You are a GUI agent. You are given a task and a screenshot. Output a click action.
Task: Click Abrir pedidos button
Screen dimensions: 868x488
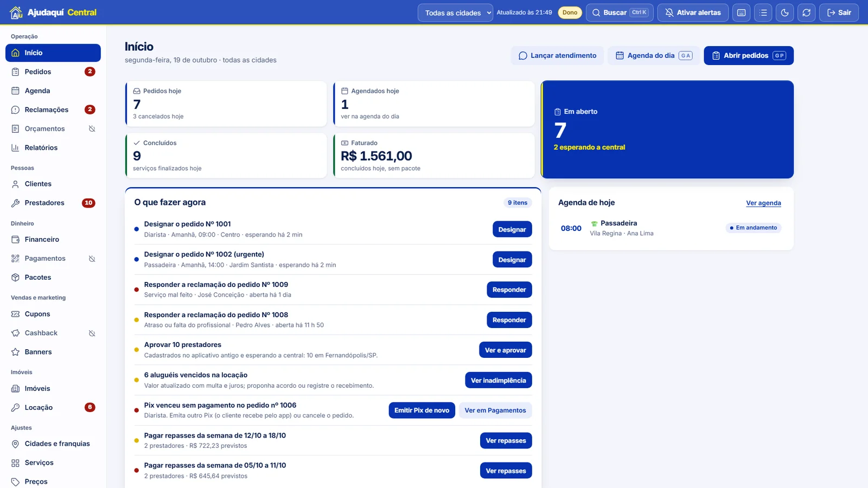click(x=749, y=55)
